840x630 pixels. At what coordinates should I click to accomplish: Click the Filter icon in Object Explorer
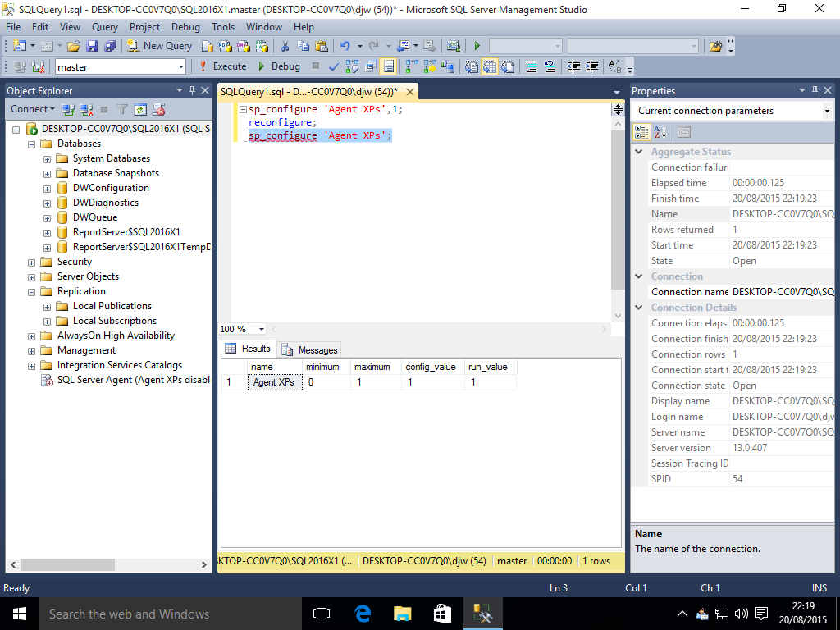tap(122, 109)
